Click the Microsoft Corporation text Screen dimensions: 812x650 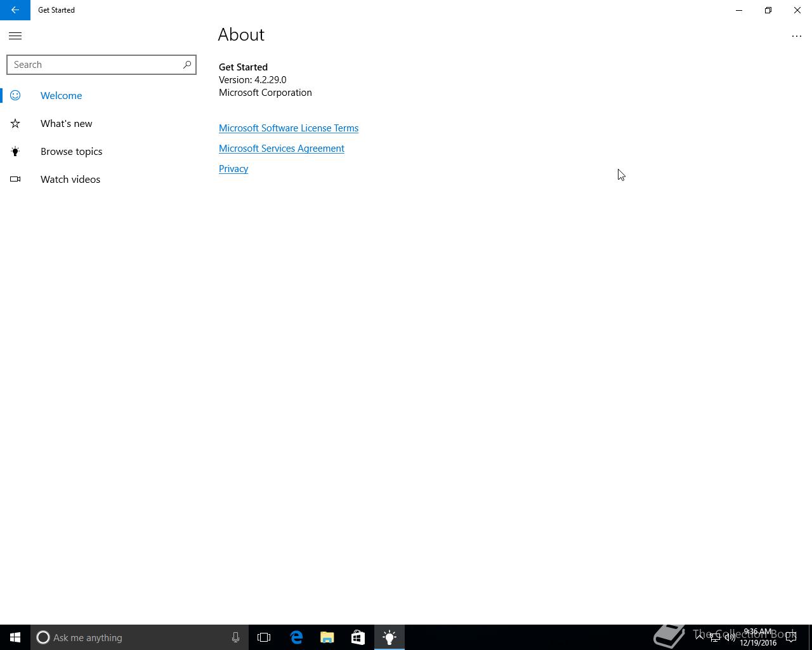pyautogui.click(x=265, y=93)
